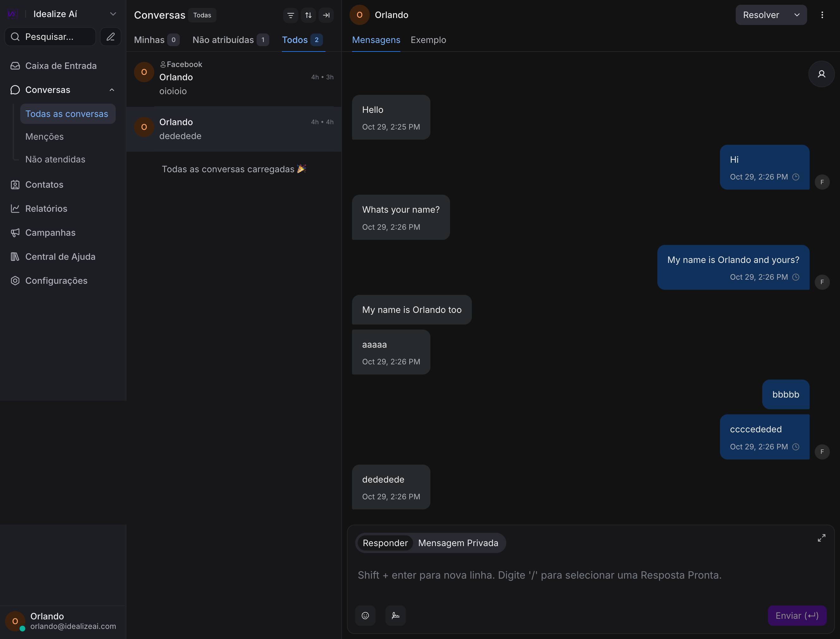
Task: Expand the reply composer fullscreen
Action: pyautogui.click(x=821, y=538)
